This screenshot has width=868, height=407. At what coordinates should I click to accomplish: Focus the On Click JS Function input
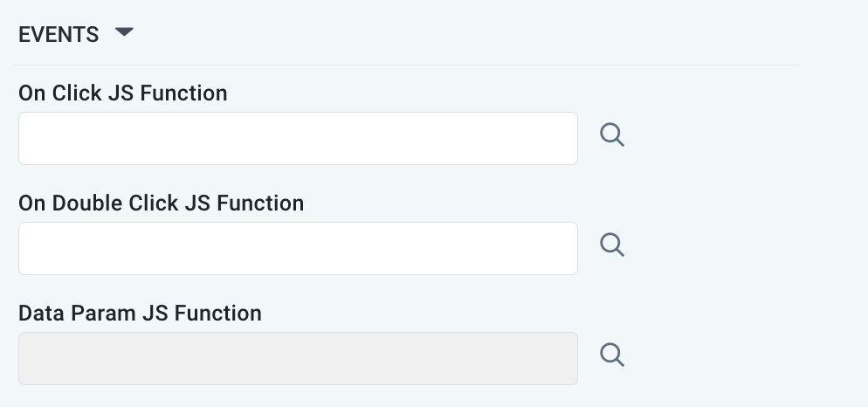[x=298, y=138]
